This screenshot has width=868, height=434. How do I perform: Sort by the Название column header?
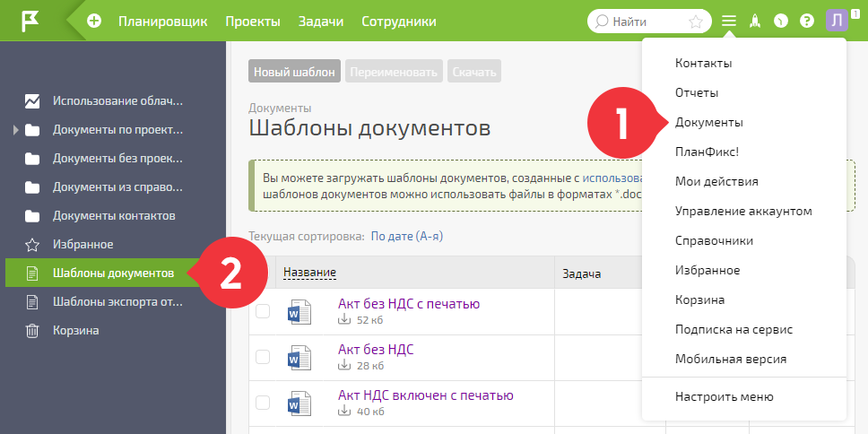pyautogui.click(x=309, y=273)
